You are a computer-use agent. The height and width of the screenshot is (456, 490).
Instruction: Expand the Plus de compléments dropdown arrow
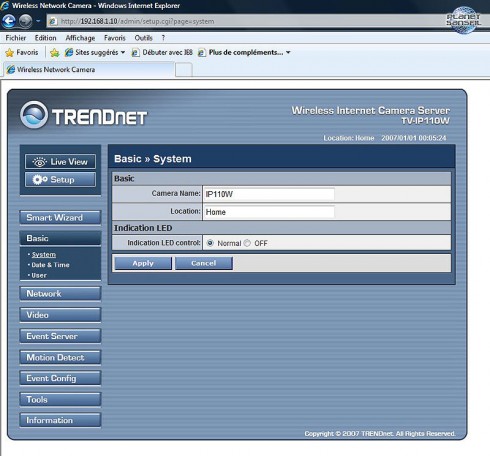(x=288, y=52)
